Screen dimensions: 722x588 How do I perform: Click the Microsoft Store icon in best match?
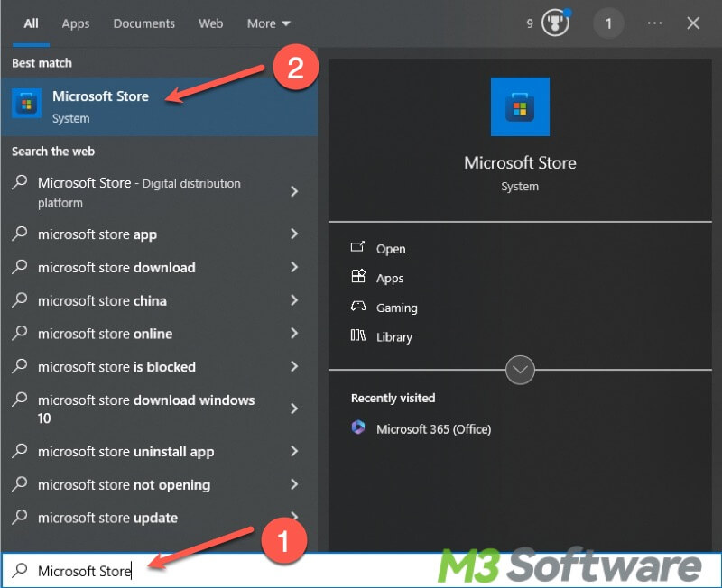[x=27, y=103]
